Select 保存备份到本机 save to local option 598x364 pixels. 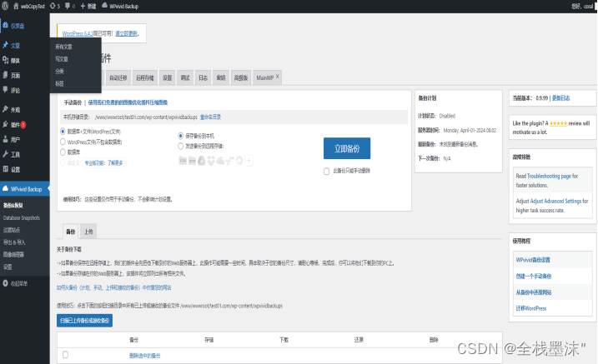[181, 136]
